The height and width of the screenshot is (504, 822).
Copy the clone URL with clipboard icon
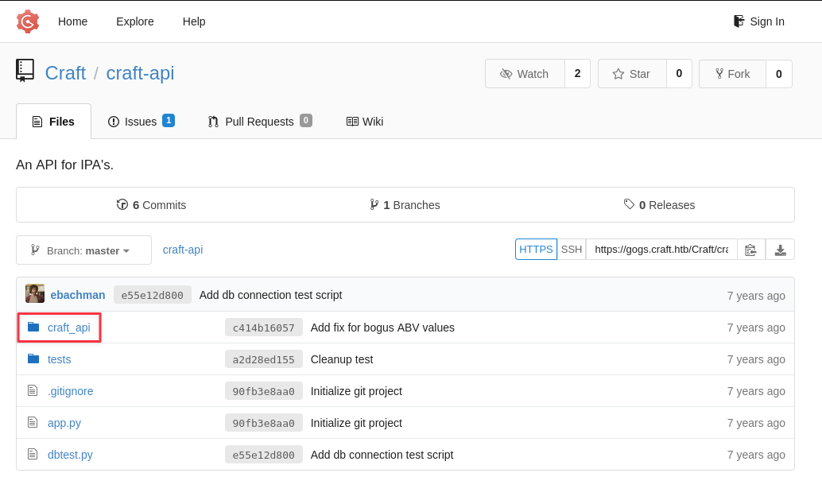[751, 250]
